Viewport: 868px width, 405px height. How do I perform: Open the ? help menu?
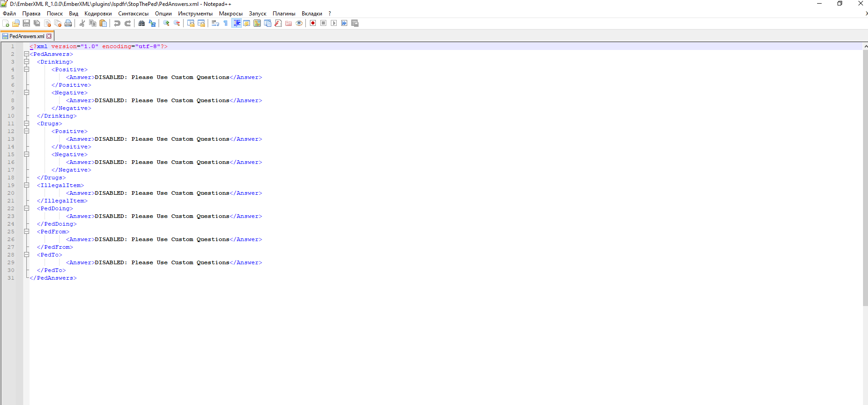(330, 14)
